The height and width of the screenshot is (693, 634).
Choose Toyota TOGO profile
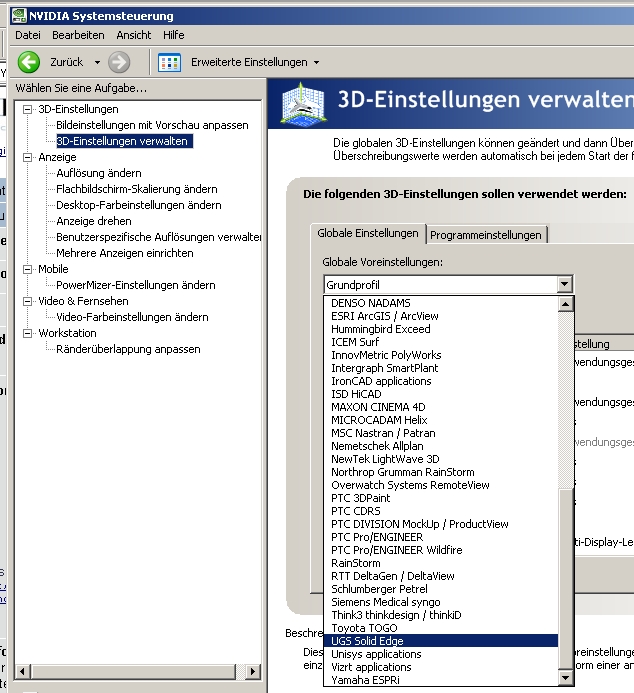click(441, 628)
